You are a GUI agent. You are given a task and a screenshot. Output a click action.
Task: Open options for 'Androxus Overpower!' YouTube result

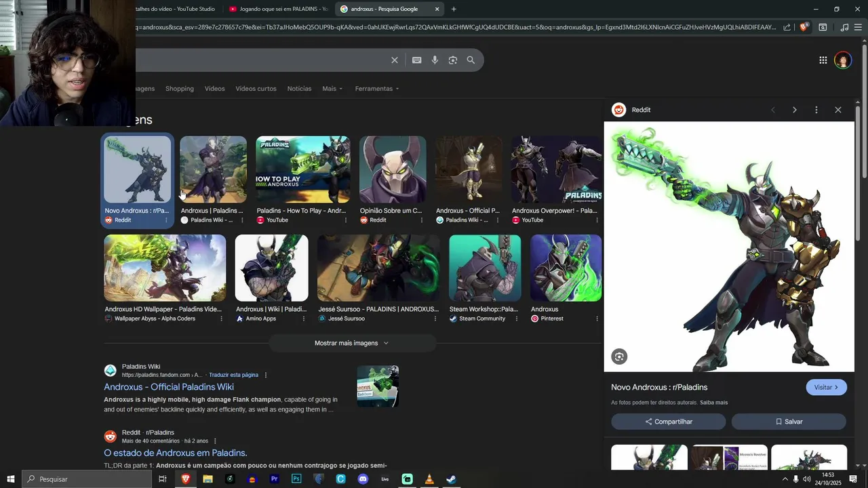pyautogui.click(x=597, y=220)
